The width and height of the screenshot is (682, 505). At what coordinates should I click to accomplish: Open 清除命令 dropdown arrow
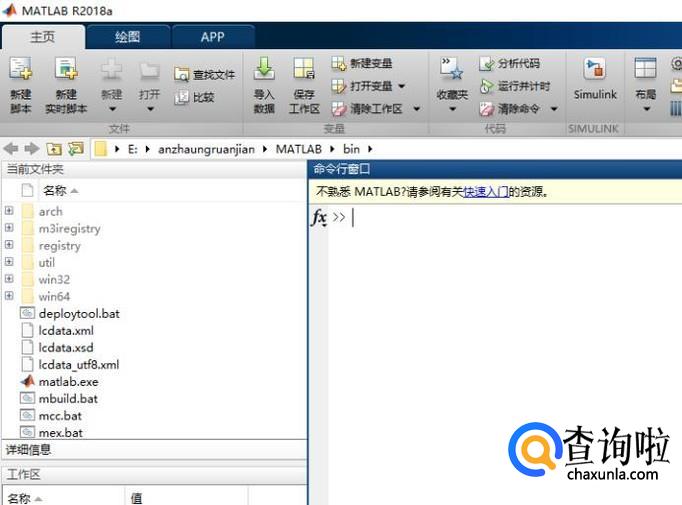(554, 109)
